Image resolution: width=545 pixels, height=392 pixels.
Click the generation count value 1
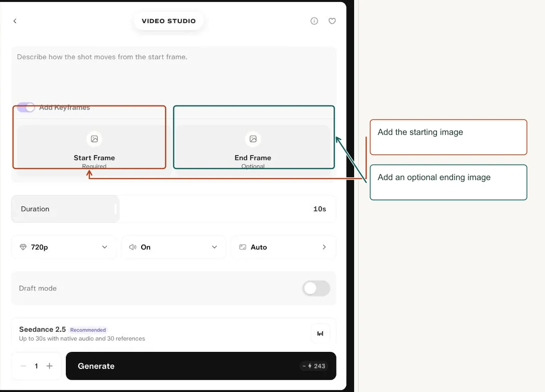[x=36, y=366]
